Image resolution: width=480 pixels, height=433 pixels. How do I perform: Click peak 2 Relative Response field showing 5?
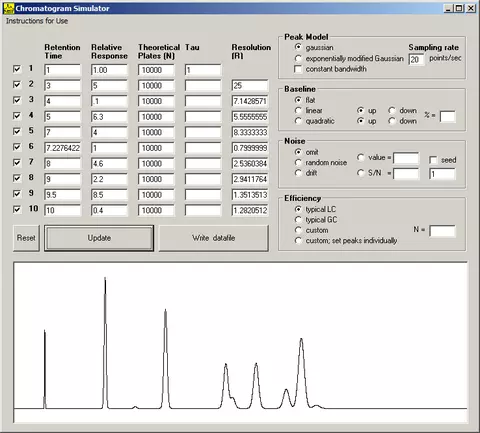pyautogui.click(x=109, y=86)
